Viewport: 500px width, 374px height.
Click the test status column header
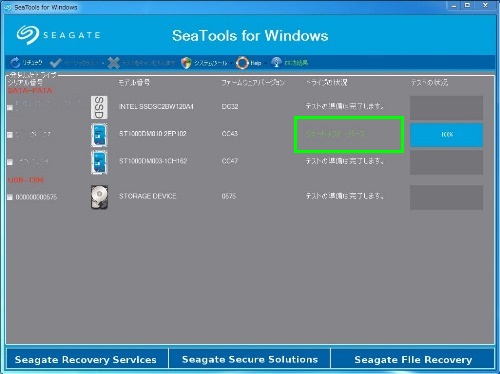[429, 82]
